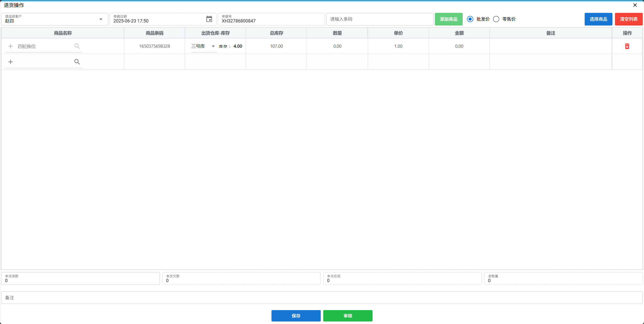The image size is (644, 324).
Task: Click the 总数量 field
Action: pyautogui.click(x=563, y=279)
